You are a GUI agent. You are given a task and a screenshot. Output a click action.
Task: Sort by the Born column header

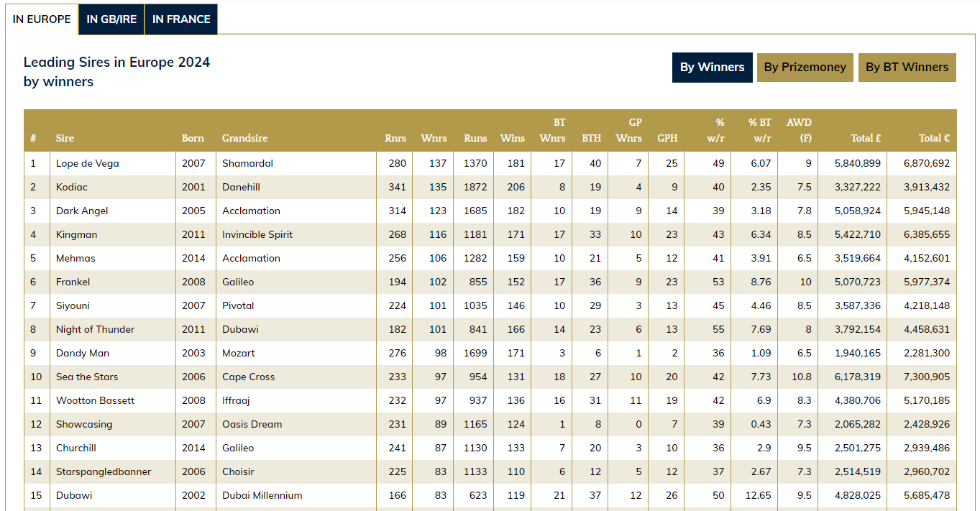click(x=193, y=138)
